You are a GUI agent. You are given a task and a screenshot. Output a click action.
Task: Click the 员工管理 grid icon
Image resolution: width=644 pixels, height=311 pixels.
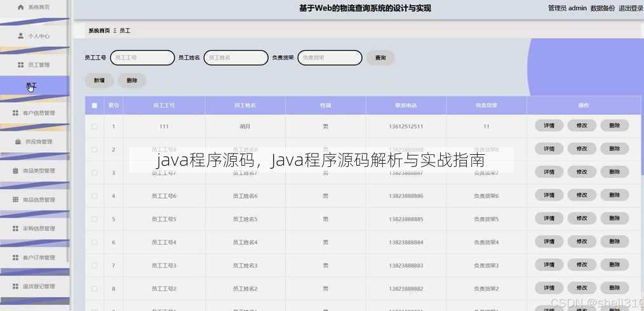(x=21, y=65)
